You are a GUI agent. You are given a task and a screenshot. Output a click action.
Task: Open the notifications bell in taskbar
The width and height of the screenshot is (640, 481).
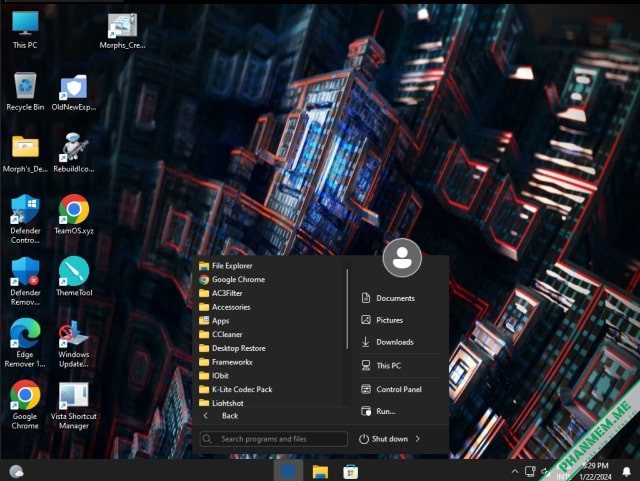(627, 472)
